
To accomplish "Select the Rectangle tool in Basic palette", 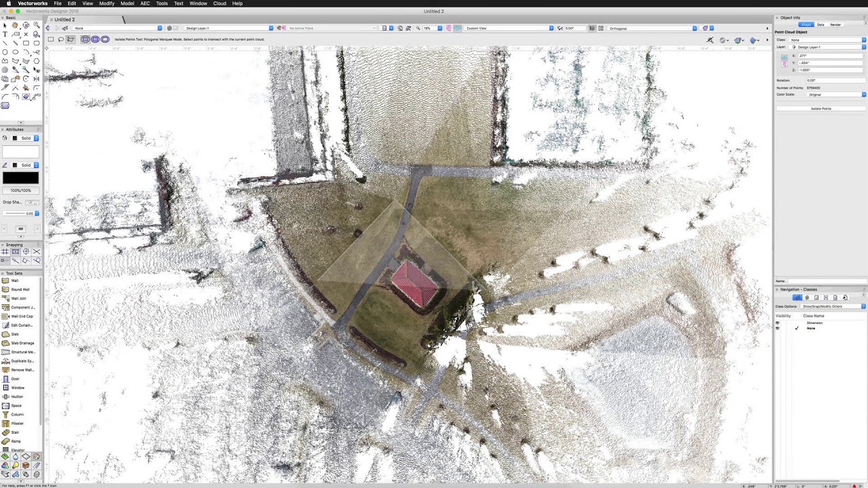I will (x=26, y=43).
